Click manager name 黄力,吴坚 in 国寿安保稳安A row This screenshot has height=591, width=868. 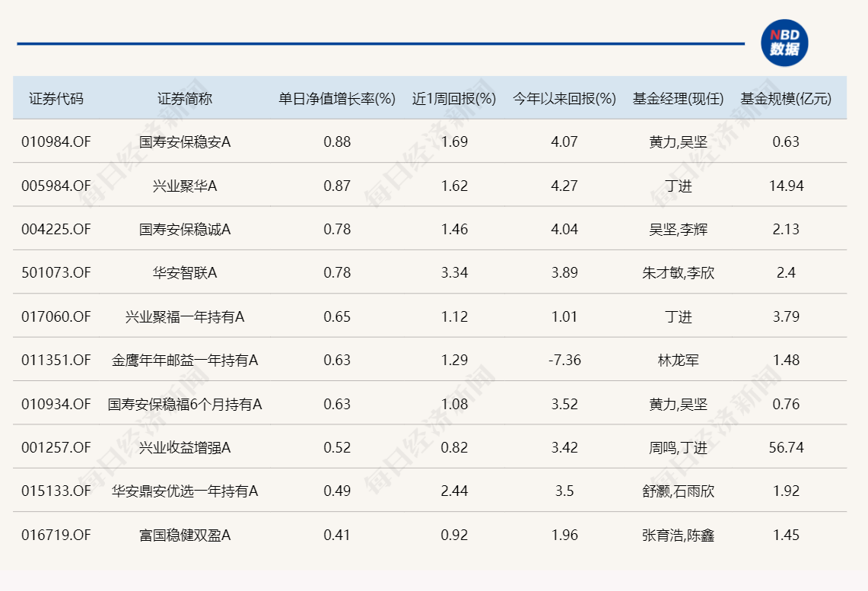(x=678, y=141)
